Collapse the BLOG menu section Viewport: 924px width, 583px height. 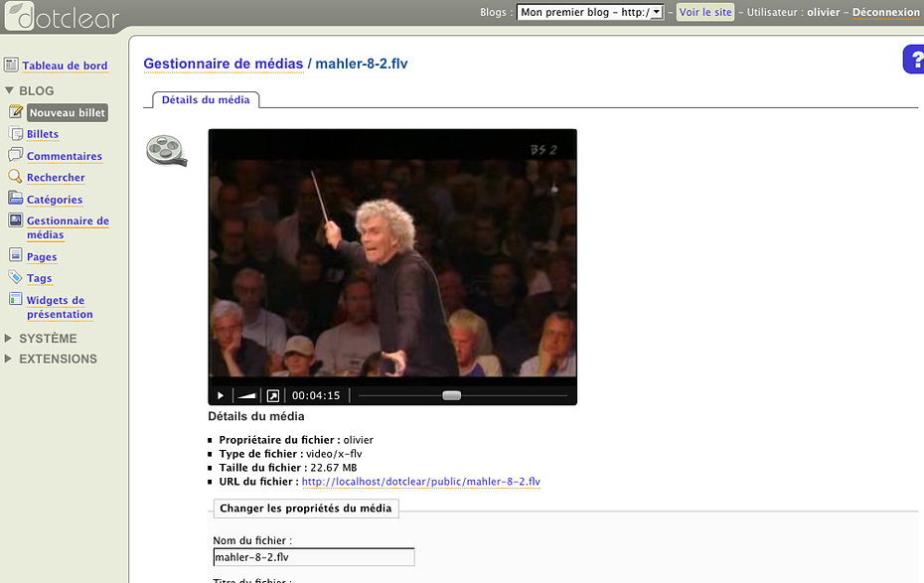(36, 90)
